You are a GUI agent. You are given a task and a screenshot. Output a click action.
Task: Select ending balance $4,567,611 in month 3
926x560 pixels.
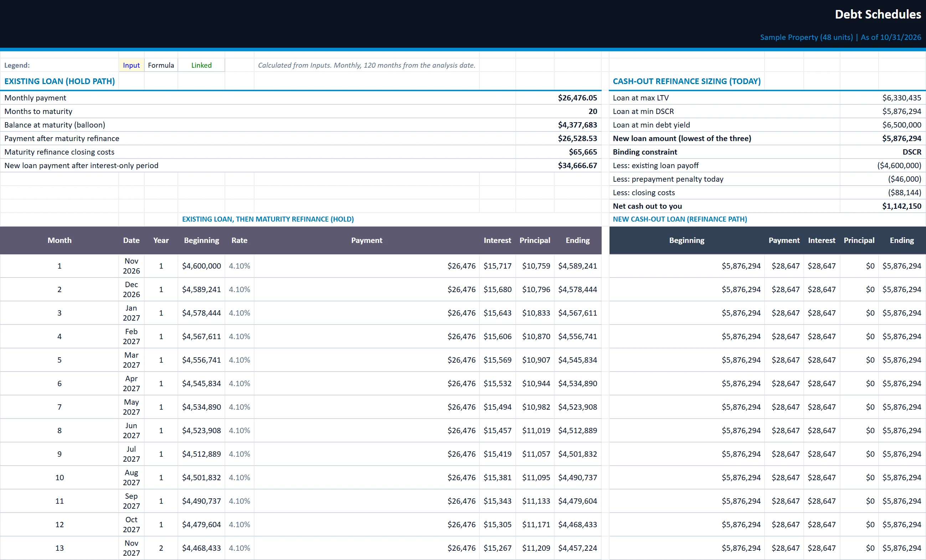578,313
